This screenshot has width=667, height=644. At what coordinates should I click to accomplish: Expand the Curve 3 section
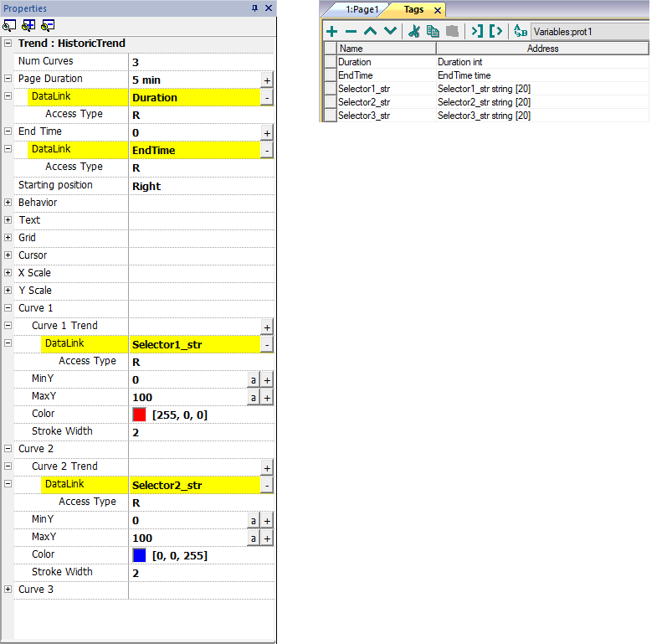pos(8,590)
